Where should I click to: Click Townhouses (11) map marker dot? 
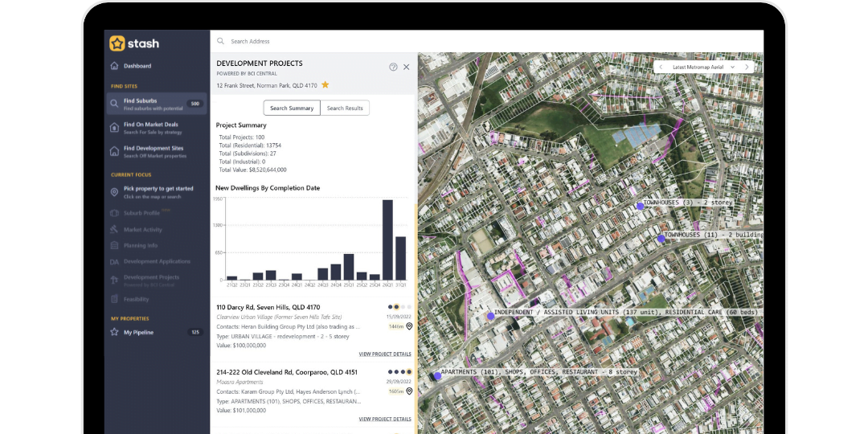tap(661, 239)
